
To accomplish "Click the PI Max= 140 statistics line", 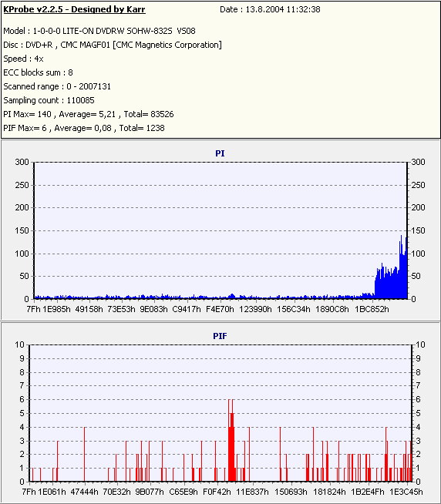I will click(x=89, y=114).
